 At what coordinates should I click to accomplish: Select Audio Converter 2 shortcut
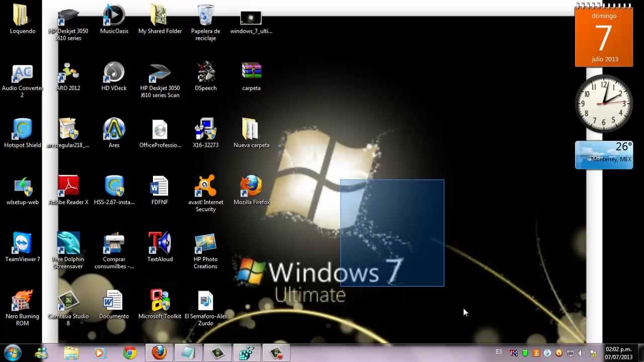pos(22,80)
